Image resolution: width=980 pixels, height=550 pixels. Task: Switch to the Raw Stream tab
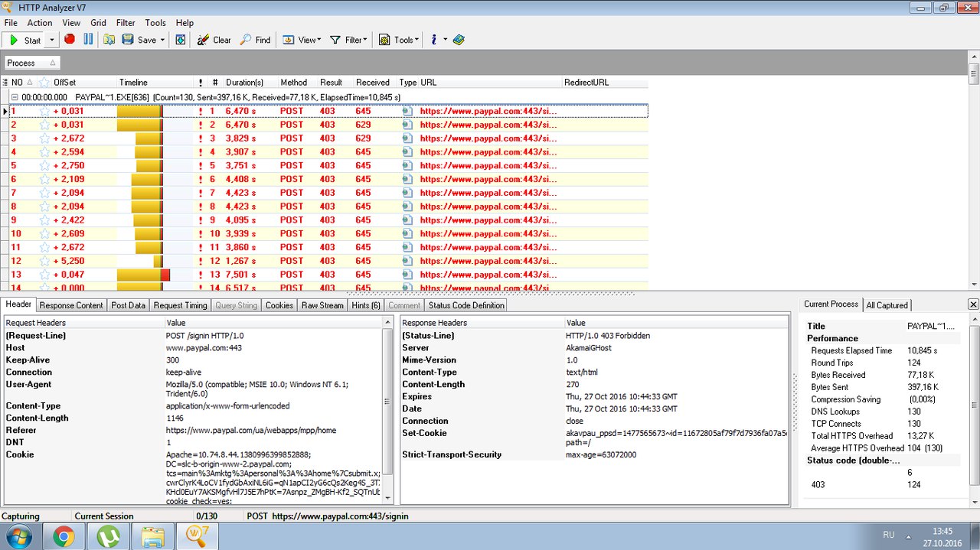322,305
